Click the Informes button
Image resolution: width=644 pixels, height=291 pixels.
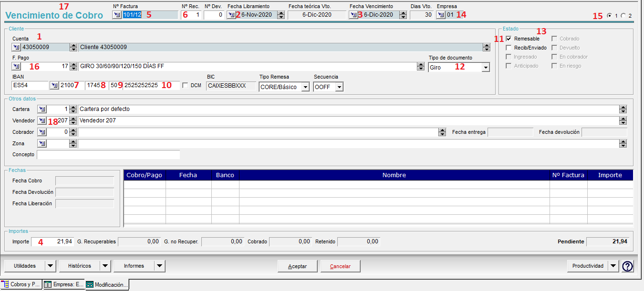tap(135, 266)
